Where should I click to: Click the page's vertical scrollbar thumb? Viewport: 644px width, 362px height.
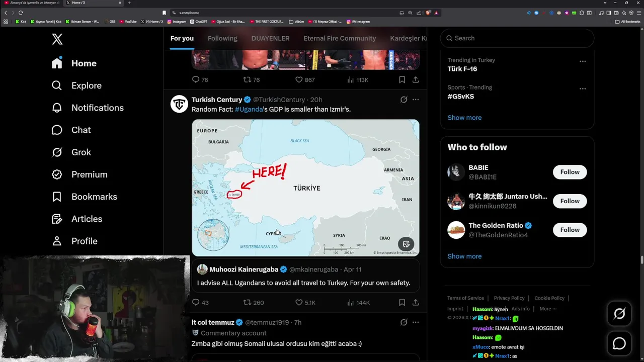point(641,259)
